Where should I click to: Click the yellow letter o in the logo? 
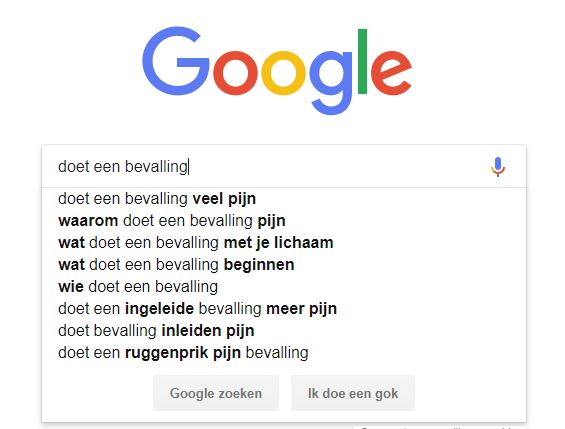pyautogui.click(x=283, y=73)
